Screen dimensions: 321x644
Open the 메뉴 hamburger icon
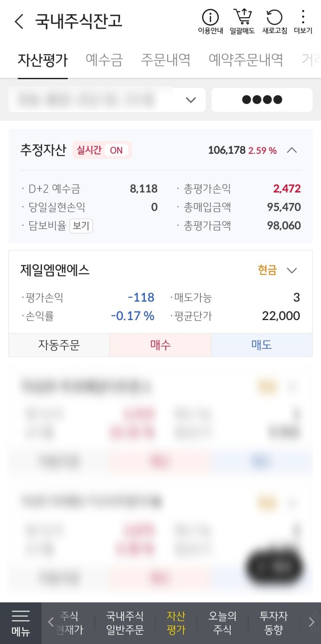(20, 623)
